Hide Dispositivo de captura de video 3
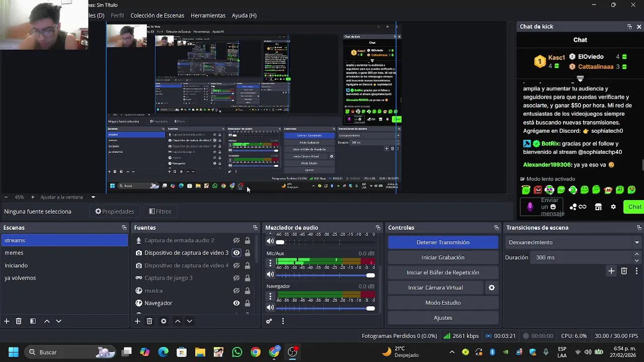Screen dimensions: 644x362 point(236,253)
